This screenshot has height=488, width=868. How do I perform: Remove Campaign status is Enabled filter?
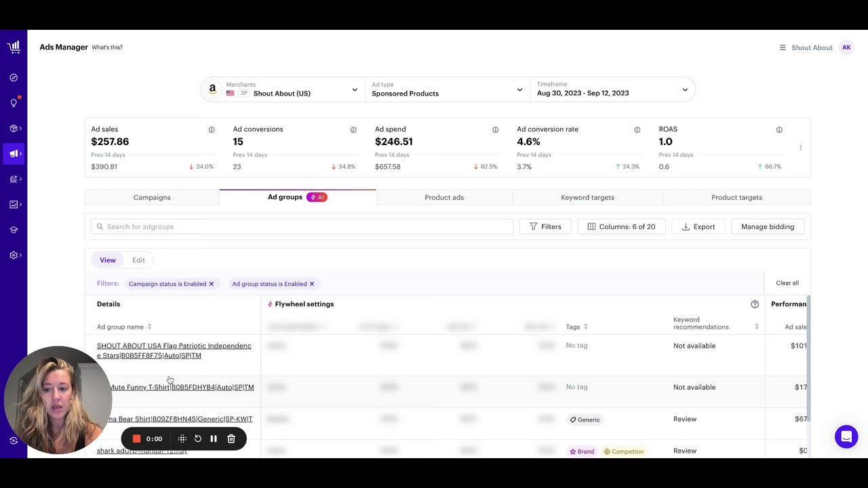click(x=212, y=284)
